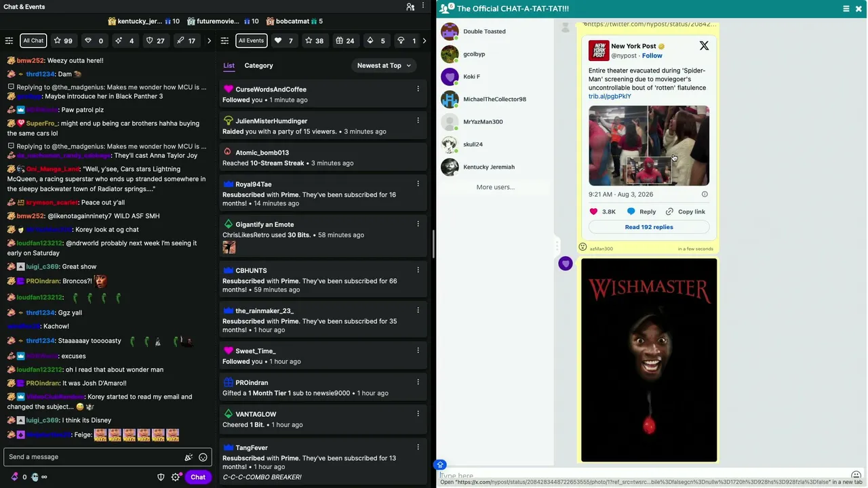Switch to the Category tab
This screenshot has height=488, width=868.
[x=258, y=66]
